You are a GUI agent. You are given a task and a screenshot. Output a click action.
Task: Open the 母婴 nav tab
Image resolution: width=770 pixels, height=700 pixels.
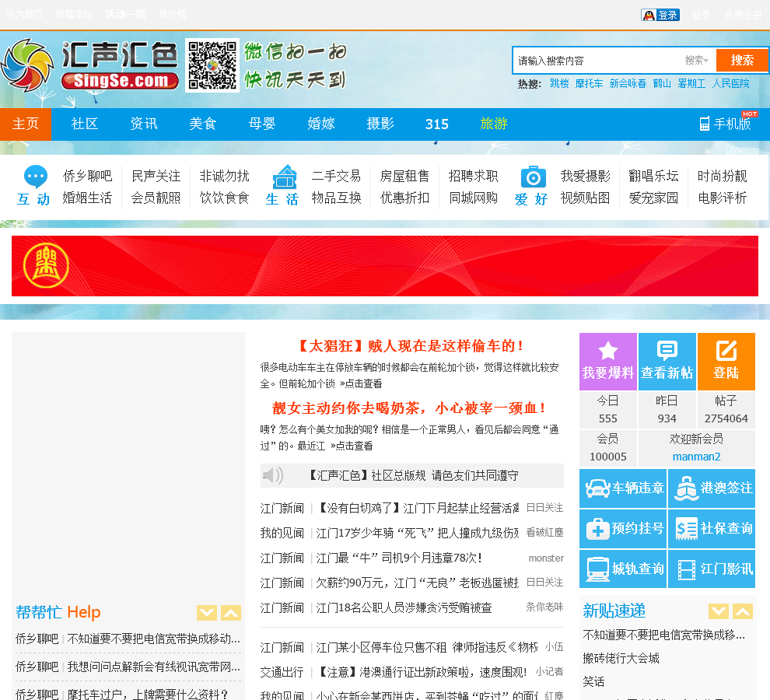pyautogui.click(x=262, y=124)
